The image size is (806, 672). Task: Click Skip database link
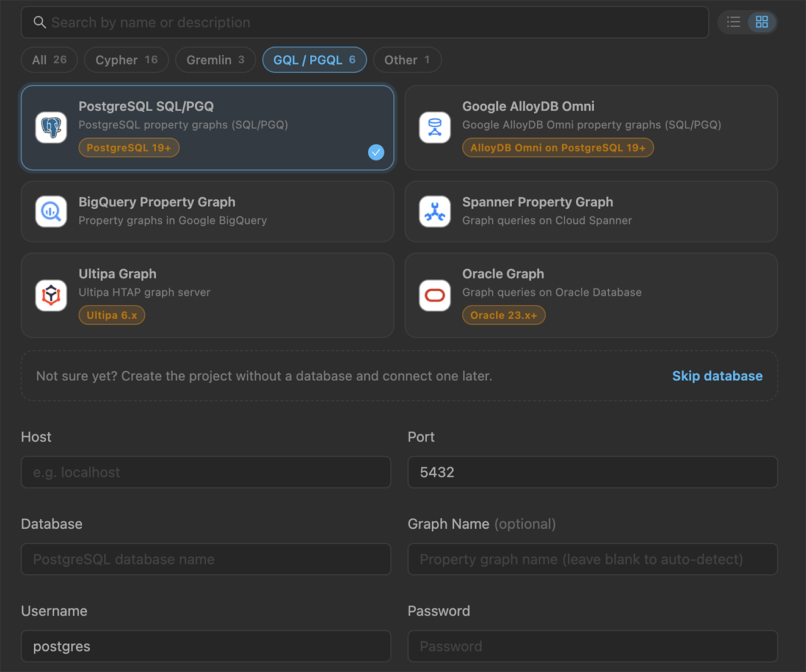717,376
